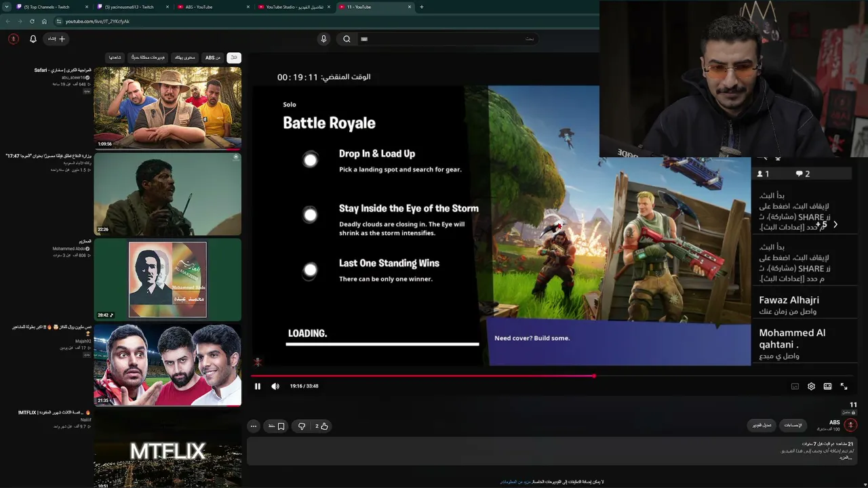This screenshot has width=868, height=488.
Task: Select the 'الكل' filter chip
Action: [x=234, y=58]
